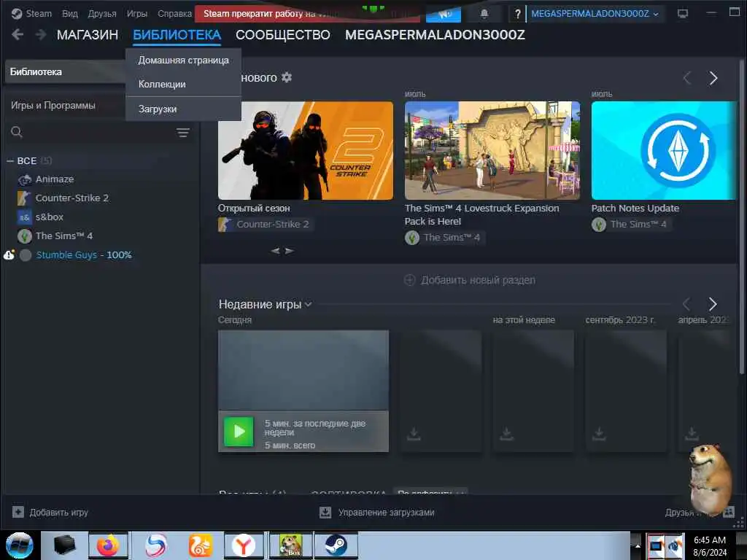Screen dimensions: 747x560
Task: Click the forward navigation arrow
Action: click(x=41, y=34)
